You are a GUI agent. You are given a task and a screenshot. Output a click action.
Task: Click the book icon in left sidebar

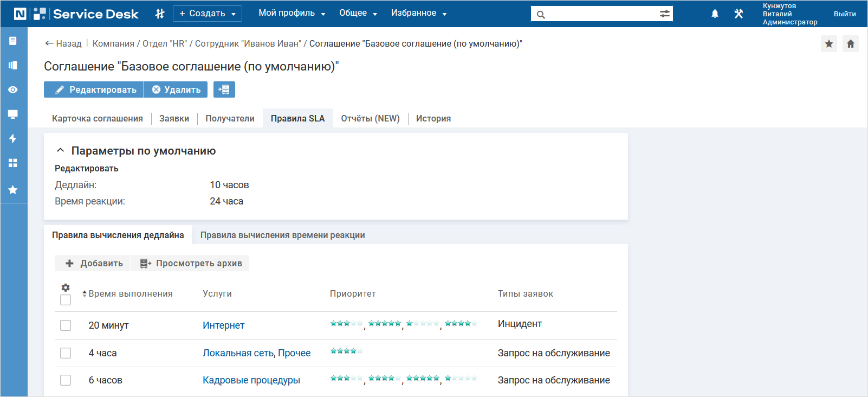13,65
